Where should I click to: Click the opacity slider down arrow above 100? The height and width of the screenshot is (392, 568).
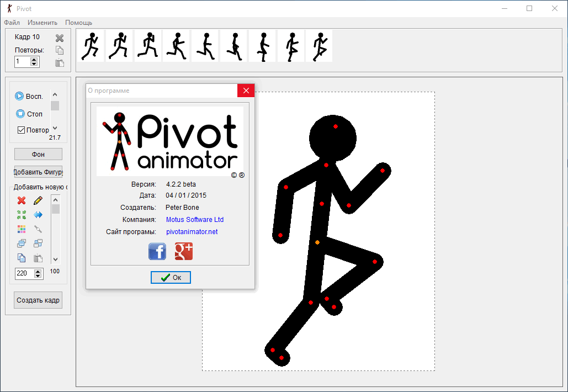tap(55, 259)
